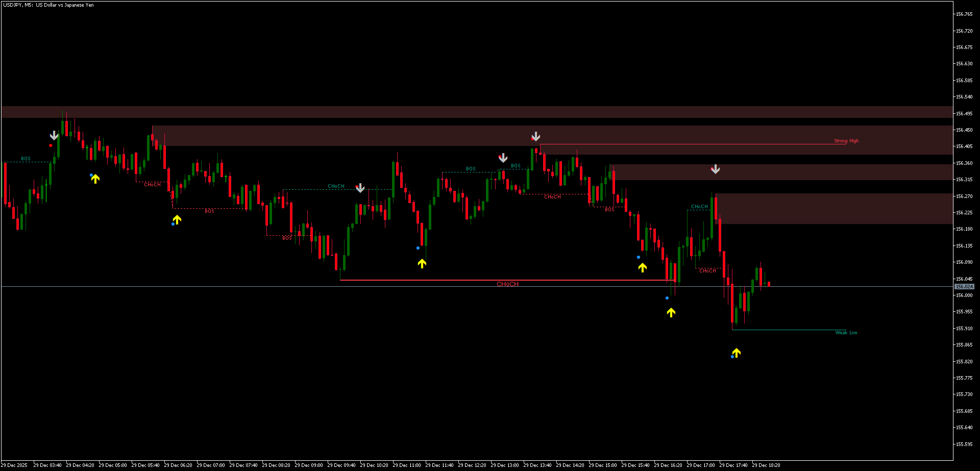Click the white down arrow near 29 Dec 17:00
Image resolution: width=980 pixels, height=471 pixels.
[715, 169]
